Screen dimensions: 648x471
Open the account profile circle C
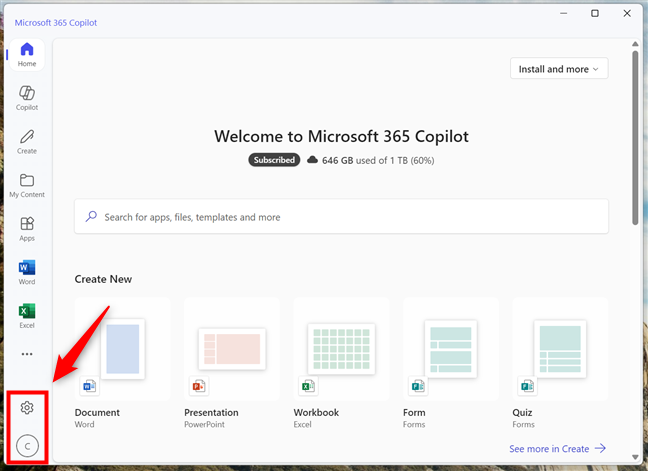[27, 446]
